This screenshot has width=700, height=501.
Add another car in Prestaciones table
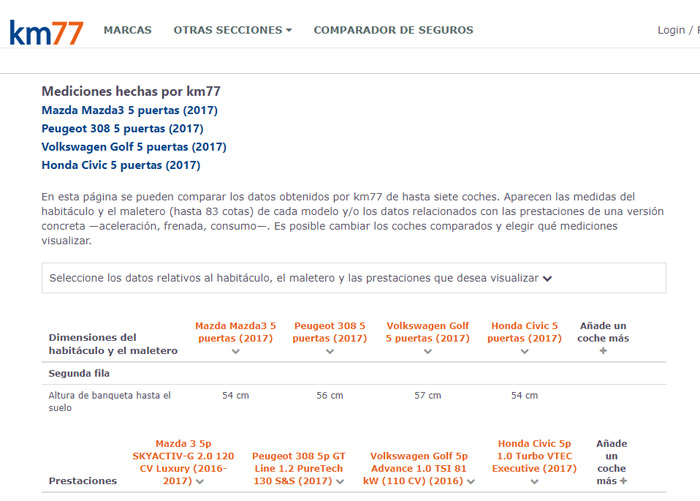[x=623, y=481]
